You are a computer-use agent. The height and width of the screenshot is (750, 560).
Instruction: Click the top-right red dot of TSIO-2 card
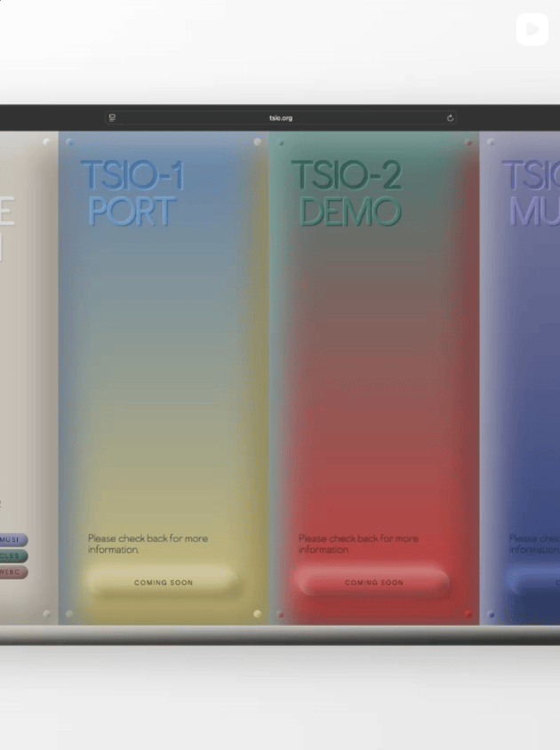pyautogui.click(x=468, y=141)
